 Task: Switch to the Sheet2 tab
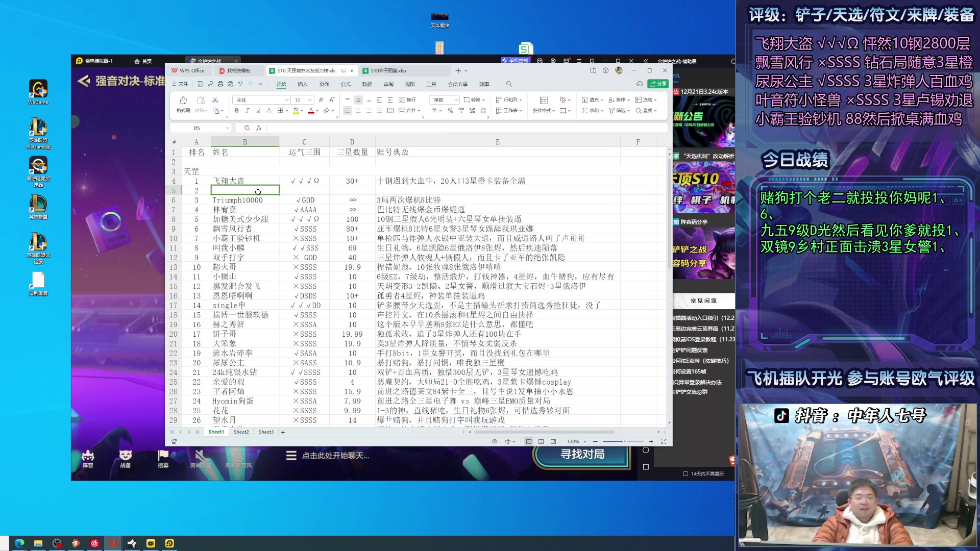(241, 432)
